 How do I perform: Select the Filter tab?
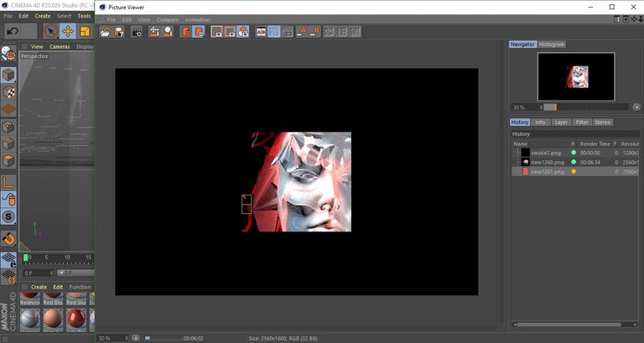tap(582, 122)
